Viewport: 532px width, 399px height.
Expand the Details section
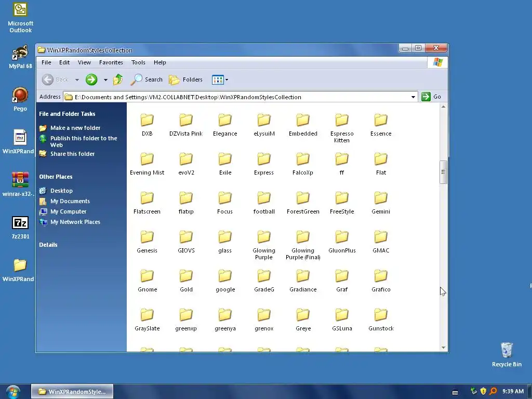tap(48, 245)
